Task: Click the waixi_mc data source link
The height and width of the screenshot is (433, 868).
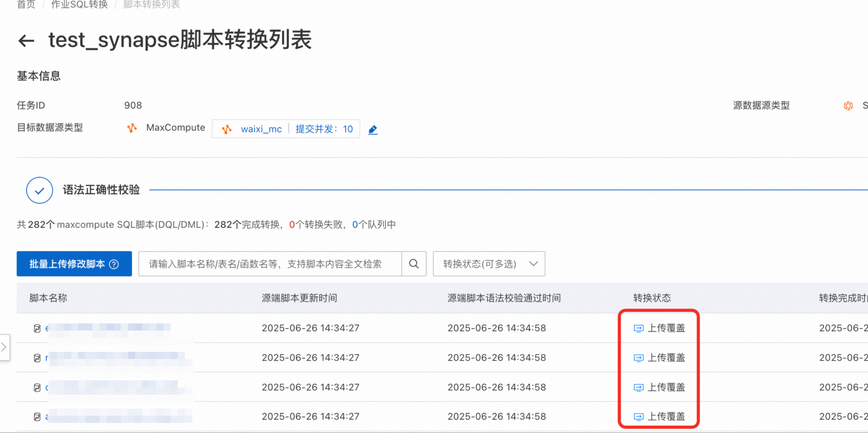Action: click(261, 129)
